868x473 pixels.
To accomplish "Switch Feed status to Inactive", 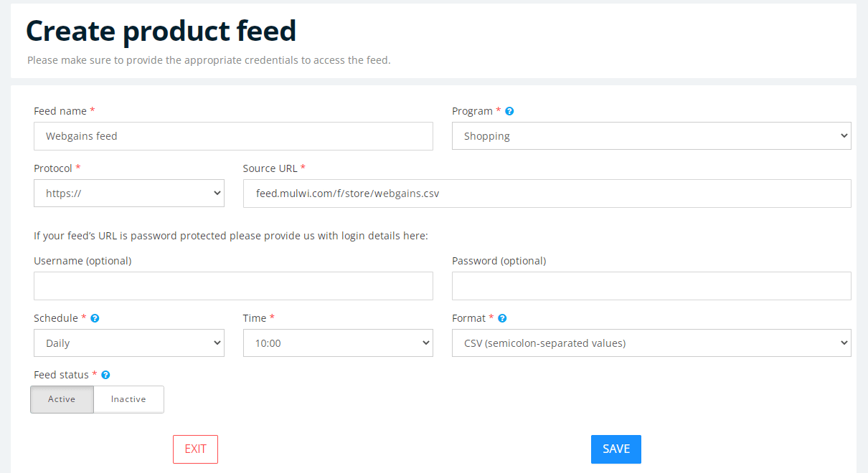I will point(128,399).
